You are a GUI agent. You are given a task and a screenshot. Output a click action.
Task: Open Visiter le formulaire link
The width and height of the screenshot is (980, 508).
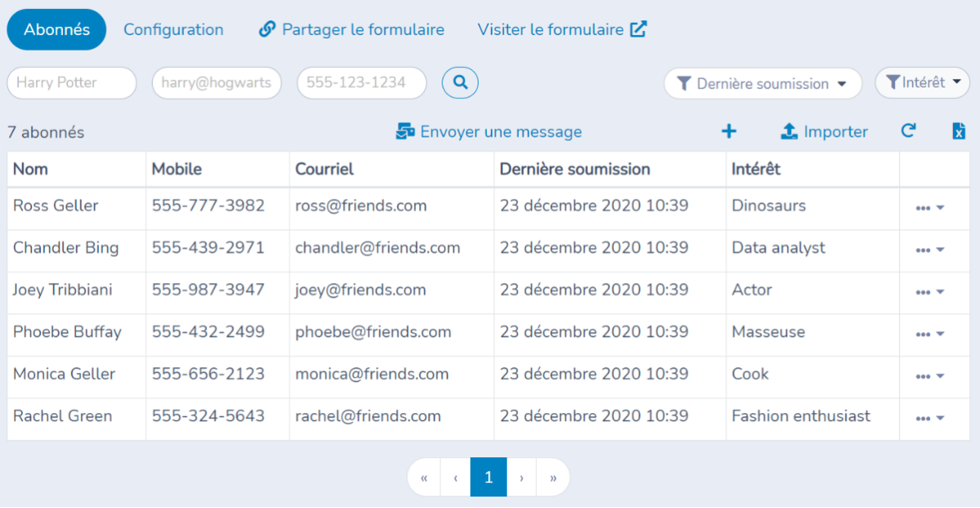point(562,29)
